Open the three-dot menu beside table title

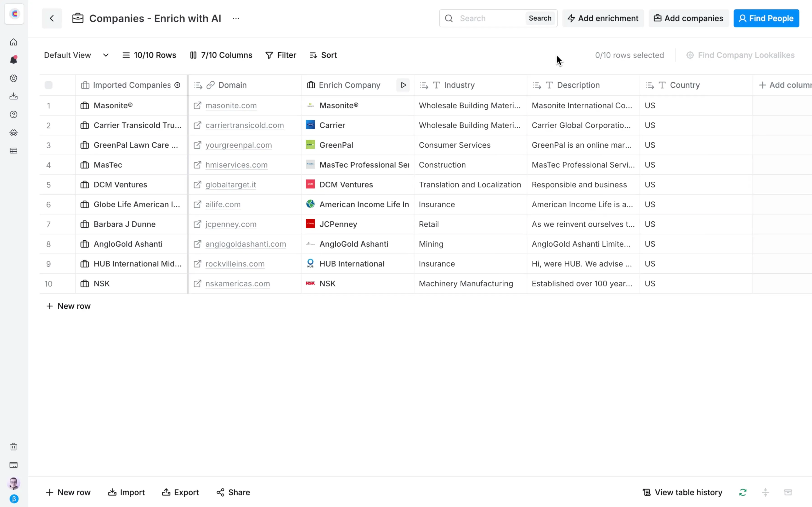tap(236, 18)
